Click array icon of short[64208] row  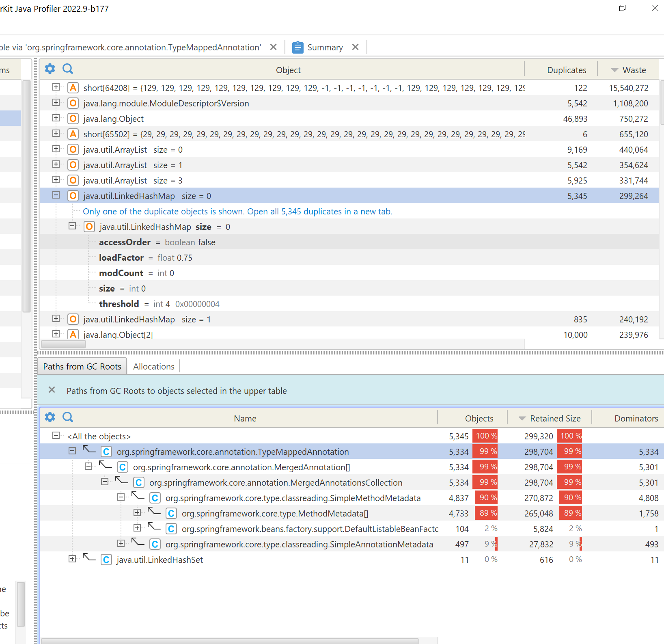click(x=73, y=88)
